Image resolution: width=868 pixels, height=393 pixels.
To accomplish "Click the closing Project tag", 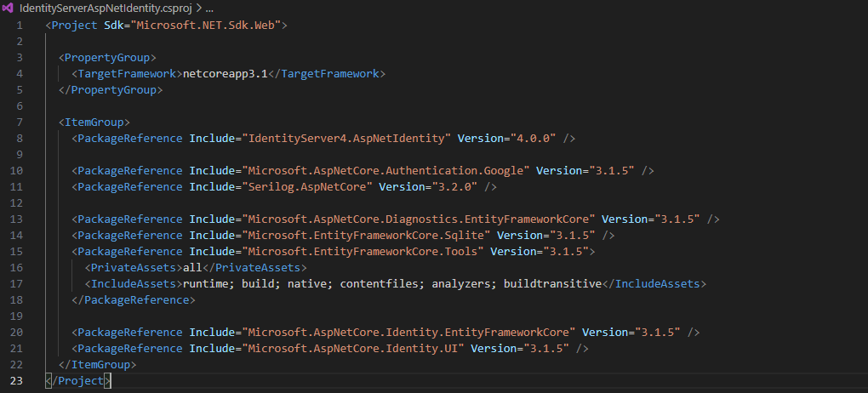I will (x=78, y=381).
